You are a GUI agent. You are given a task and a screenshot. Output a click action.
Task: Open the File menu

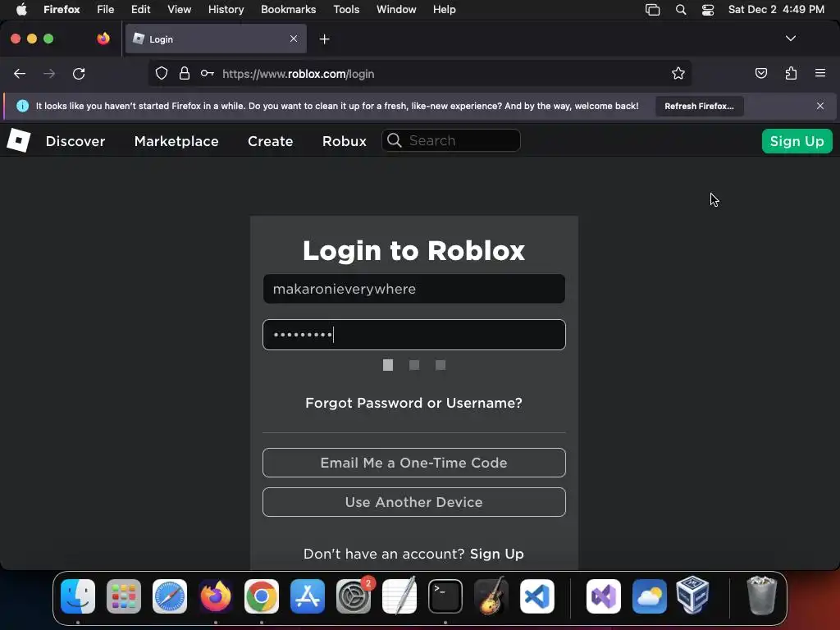[x=106, y=9]
